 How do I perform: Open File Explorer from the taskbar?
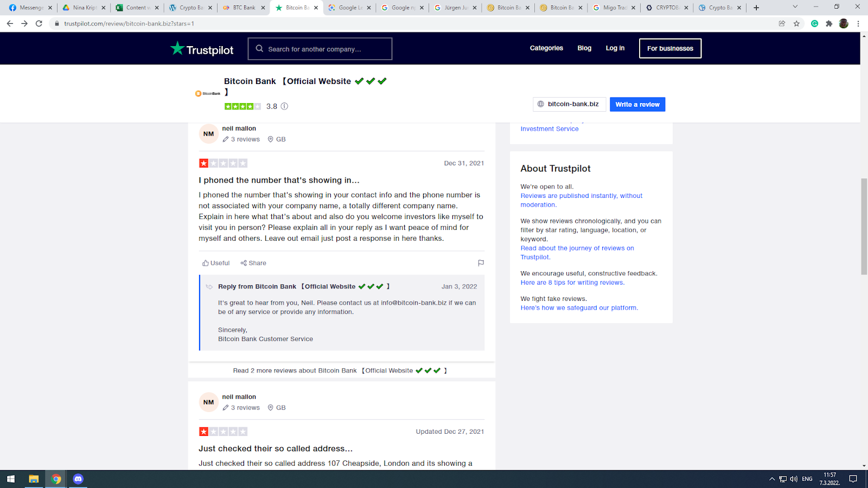[x=34, y=479]
